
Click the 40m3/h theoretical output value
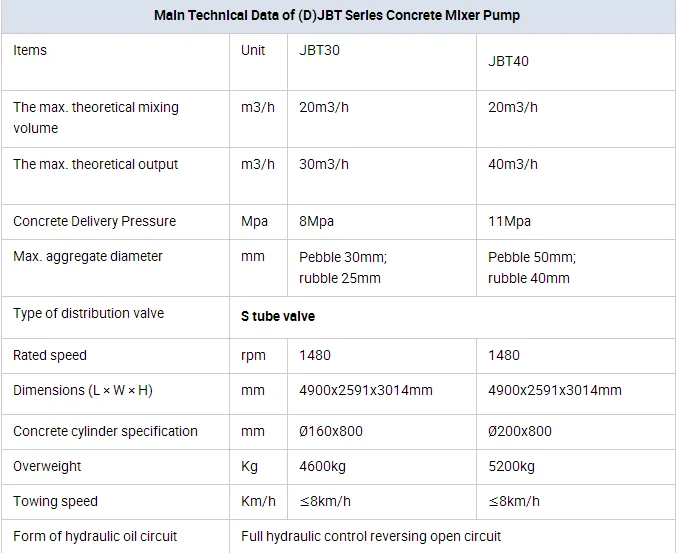(513, 165)
